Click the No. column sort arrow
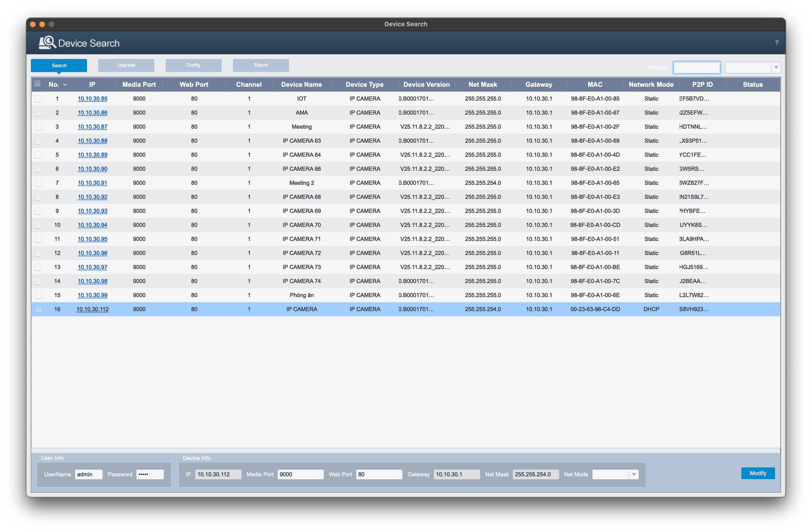Image resolution: width=812 pixels, height=532 pixels. pyautogui.click(x=65, y=85)
